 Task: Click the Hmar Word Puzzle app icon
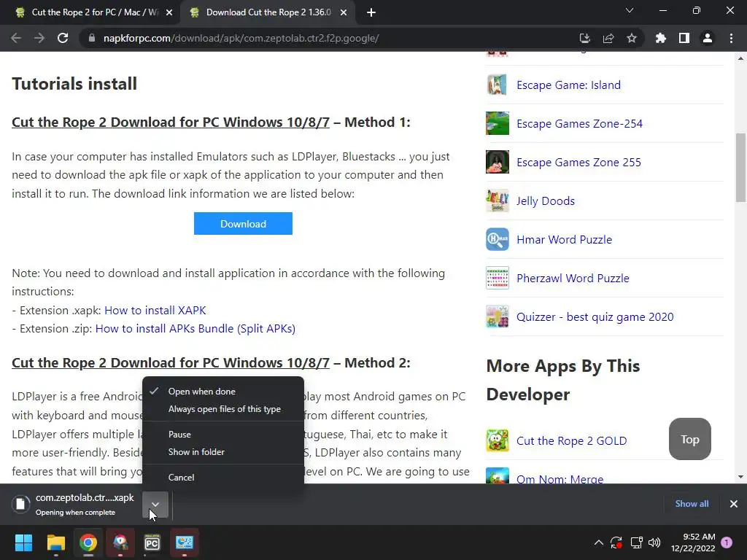tap(498, 239)
